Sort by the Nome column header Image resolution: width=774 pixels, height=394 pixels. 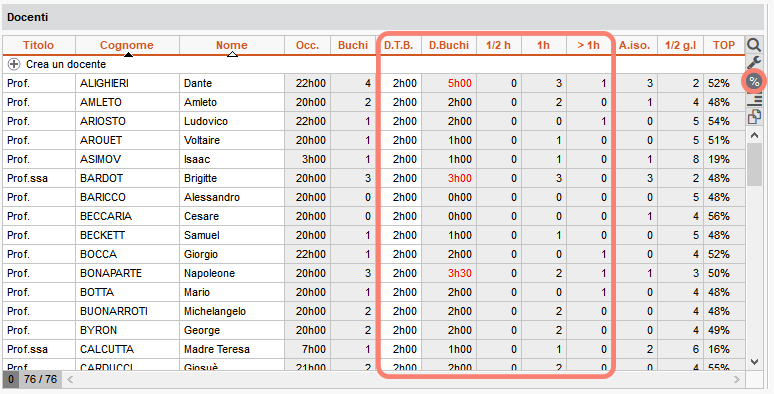[x=232, y=45]
